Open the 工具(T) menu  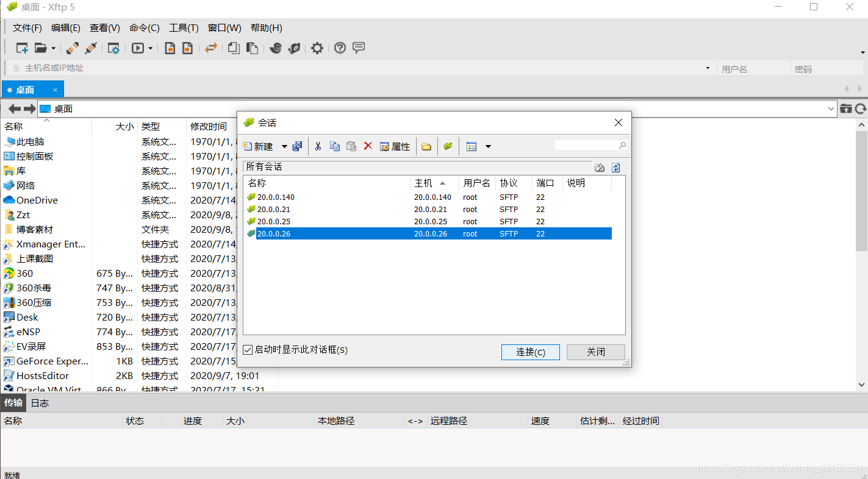pyautogui.click(x=184, y=28)
